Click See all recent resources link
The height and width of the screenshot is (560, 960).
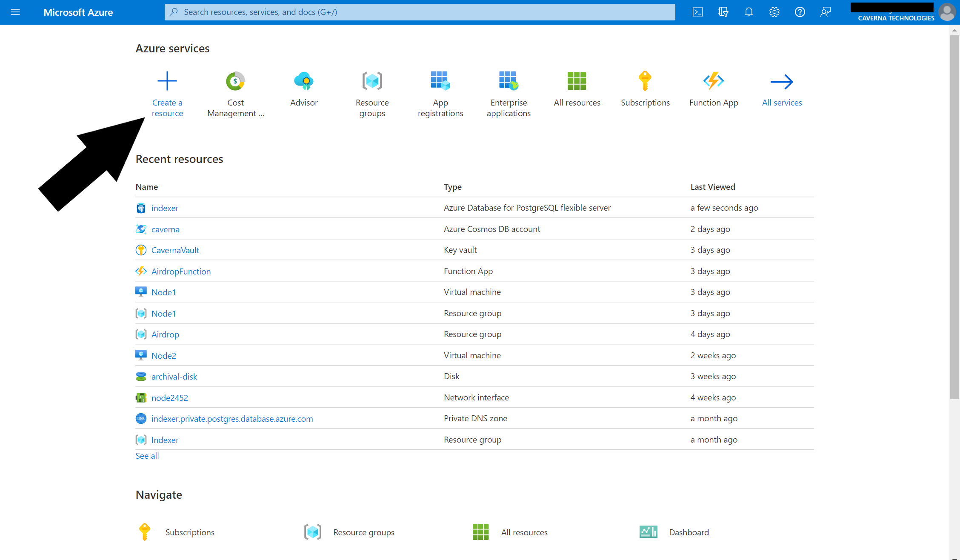(x=147, y=455)
